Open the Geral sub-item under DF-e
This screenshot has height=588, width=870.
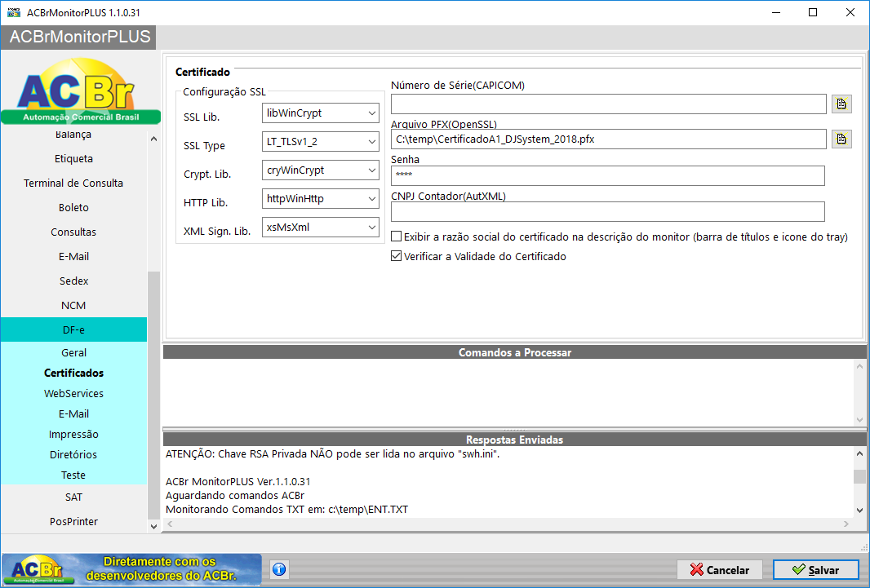73,352
